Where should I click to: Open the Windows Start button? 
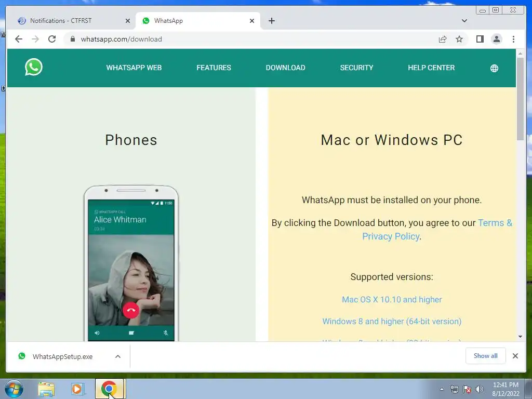[14, 389]
